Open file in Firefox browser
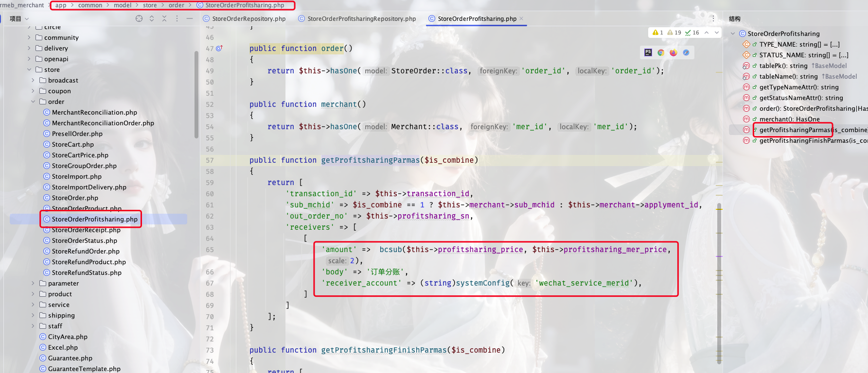The height and width of the screenshot is (373, 868). 673,52
